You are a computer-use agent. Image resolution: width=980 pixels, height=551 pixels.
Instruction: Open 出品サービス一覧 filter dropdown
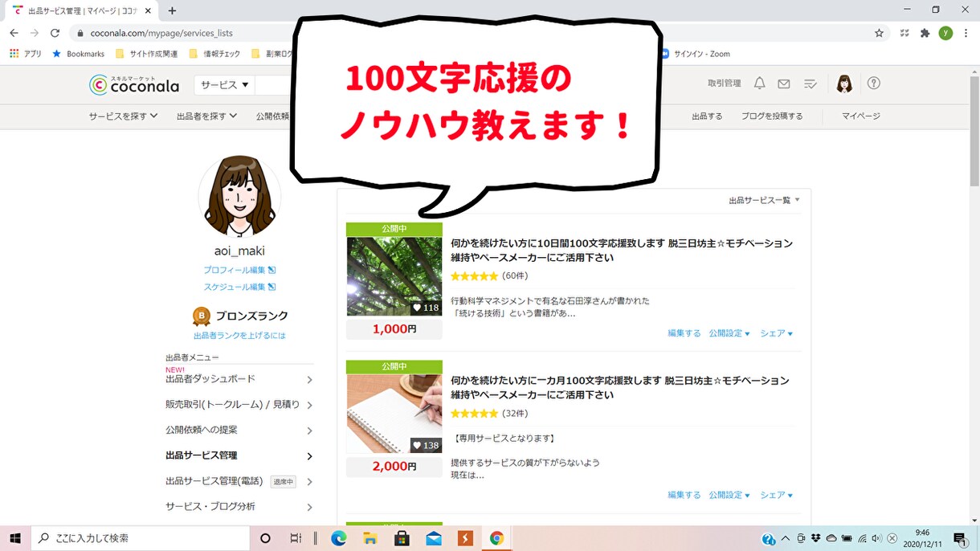click(765, 200)
